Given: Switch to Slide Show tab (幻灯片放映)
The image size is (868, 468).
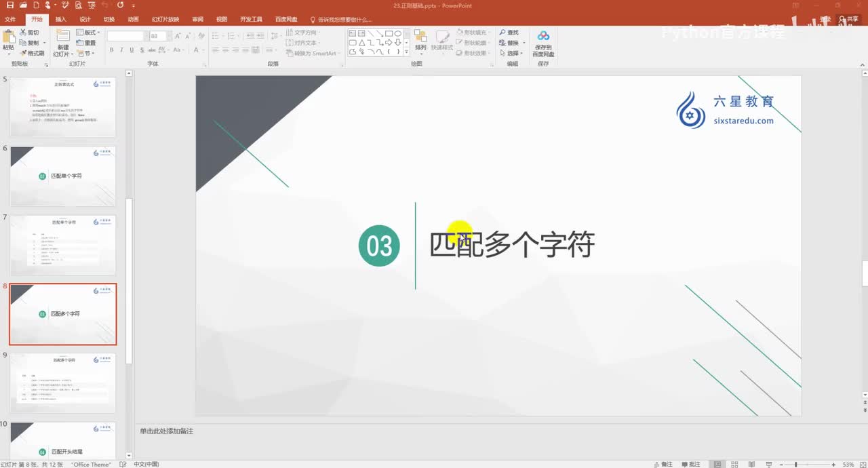Looking at the screenshot, I should (165, 20).
